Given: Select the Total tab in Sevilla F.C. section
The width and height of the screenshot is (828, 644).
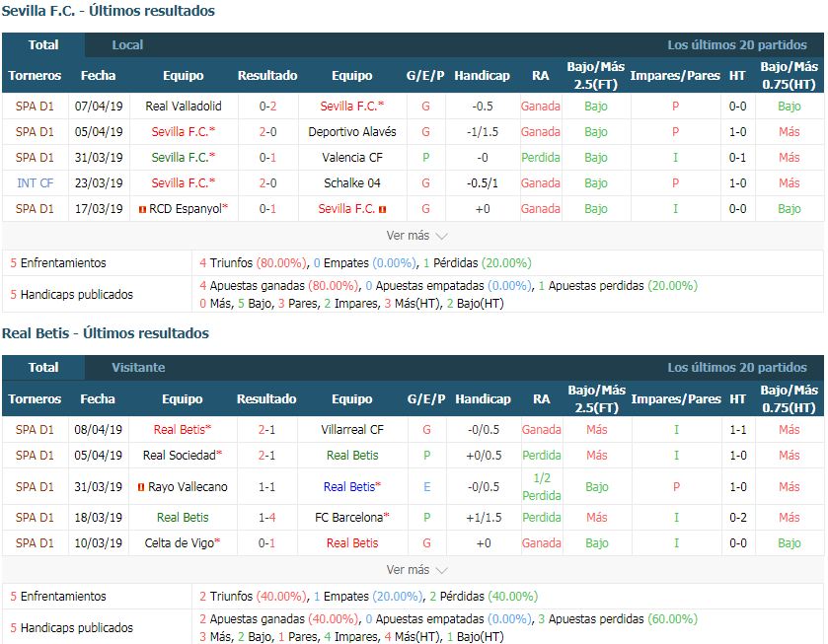Looking at the screenshot, I should tap(43, 44).
